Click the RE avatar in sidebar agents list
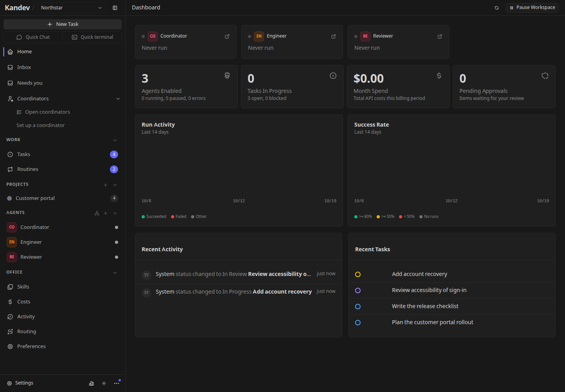Viewport: 565px width, 392px height. pyautogui.click(x=12, y=257)
